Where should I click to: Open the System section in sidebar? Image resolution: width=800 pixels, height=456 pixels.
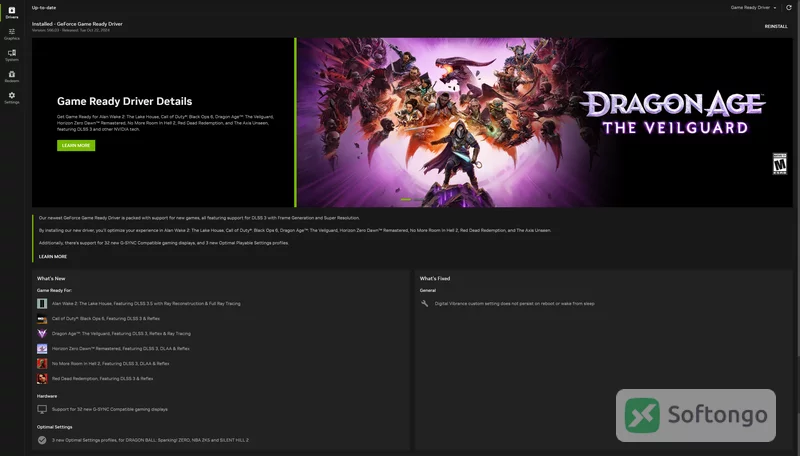pos(12,56)
